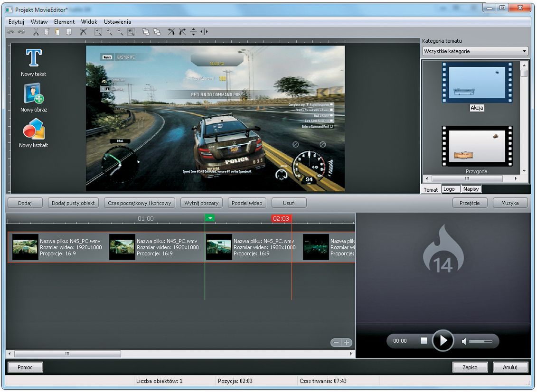Click the Nowy tekst icon
This screenshot has width=537, height=392.
33,58
